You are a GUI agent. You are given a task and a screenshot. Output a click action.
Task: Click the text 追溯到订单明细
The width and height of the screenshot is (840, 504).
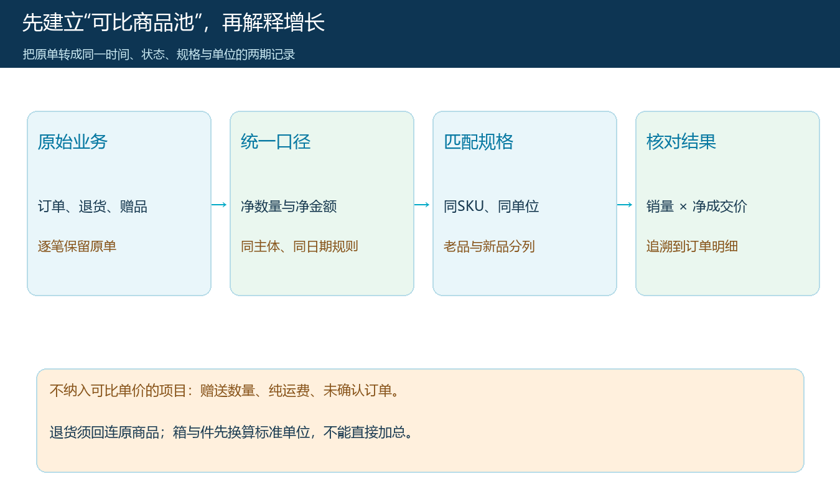click(692, 246)
